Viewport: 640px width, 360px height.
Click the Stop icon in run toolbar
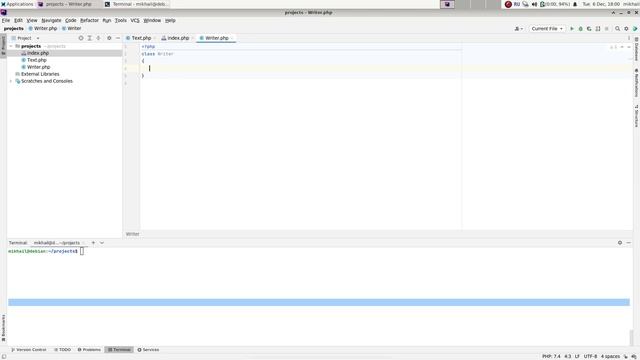pos(607,29)
